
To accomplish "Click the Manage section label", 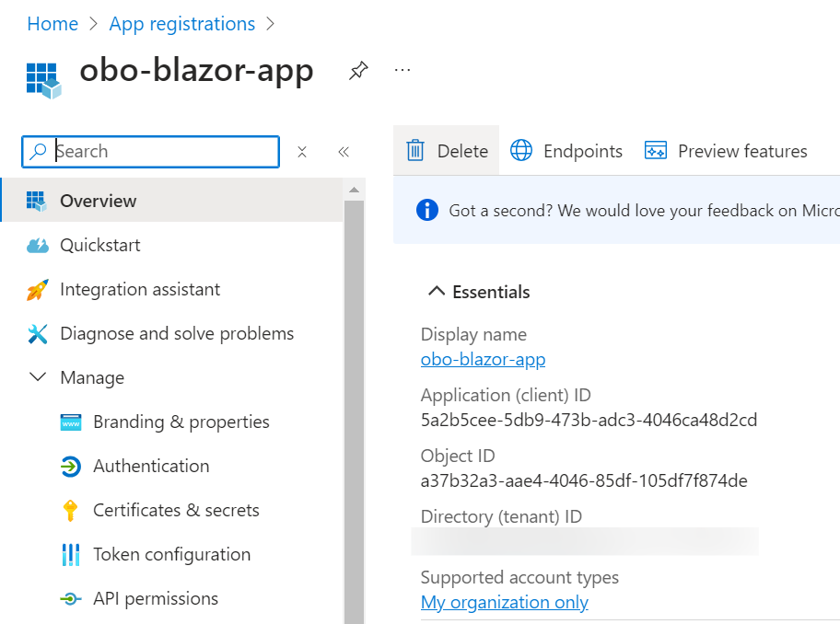I will pyautogui.click(x=92, y=378).
